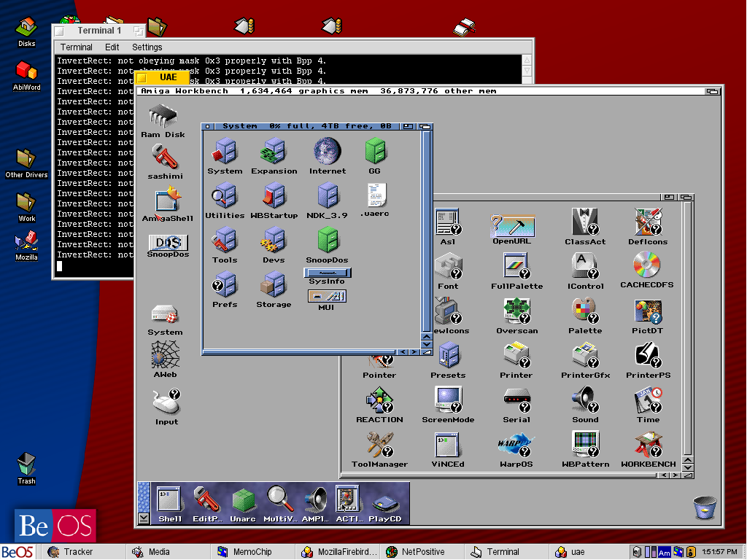Open the CACHECDFS disc icon
The width and height of the screenshot is (747, 560).
(x=647, y=265)
